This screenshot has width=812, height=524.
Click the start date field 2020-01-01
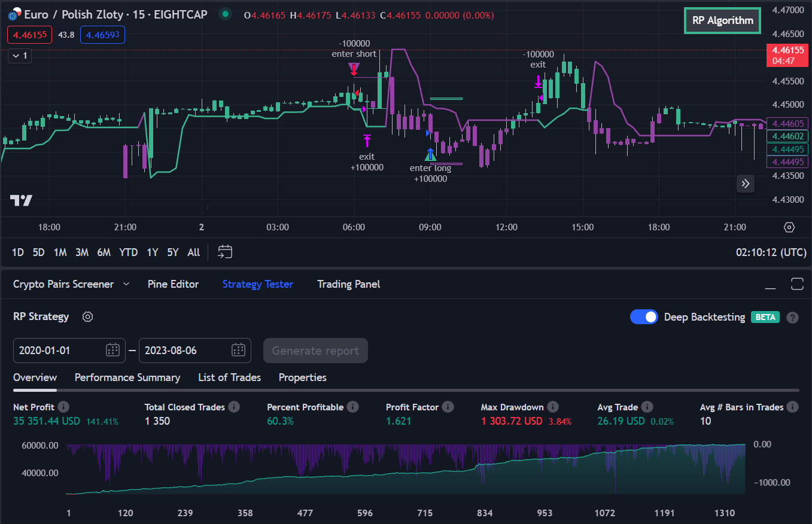pyautogui.click(x=69, y=351)
